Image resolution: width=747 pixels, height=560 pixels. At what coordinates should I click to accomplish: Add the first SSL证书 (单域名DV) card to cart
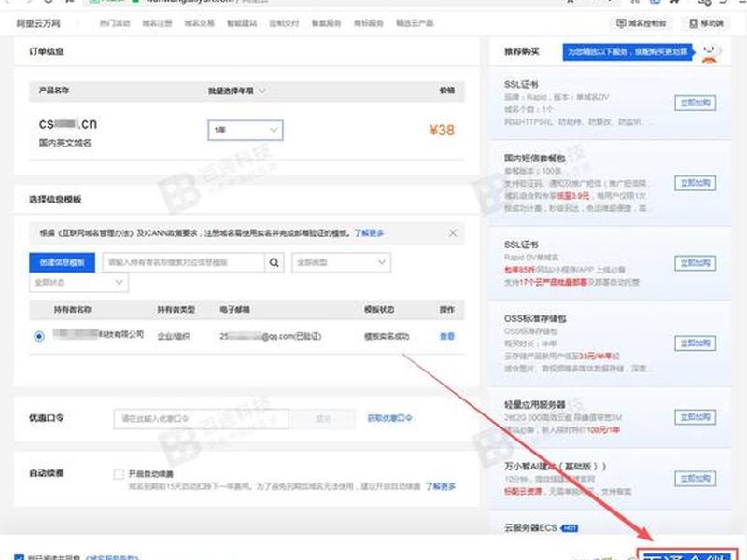point(695,103)
